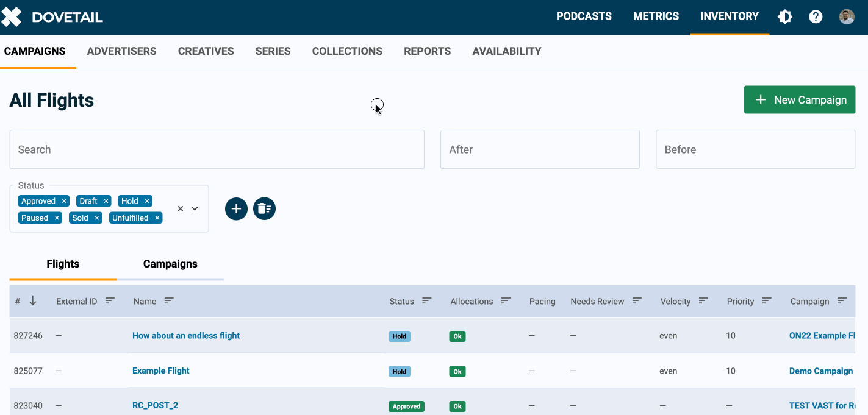Click the Hold badge for flight 827246
This screenshot has width=868, height=415.
click(x=400, y=336)
